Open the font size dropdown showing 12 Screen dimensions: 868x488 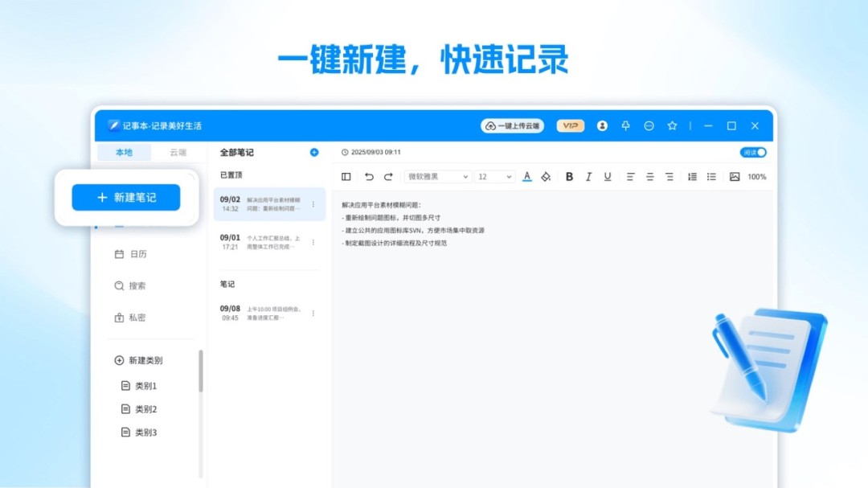click(493, 177)
